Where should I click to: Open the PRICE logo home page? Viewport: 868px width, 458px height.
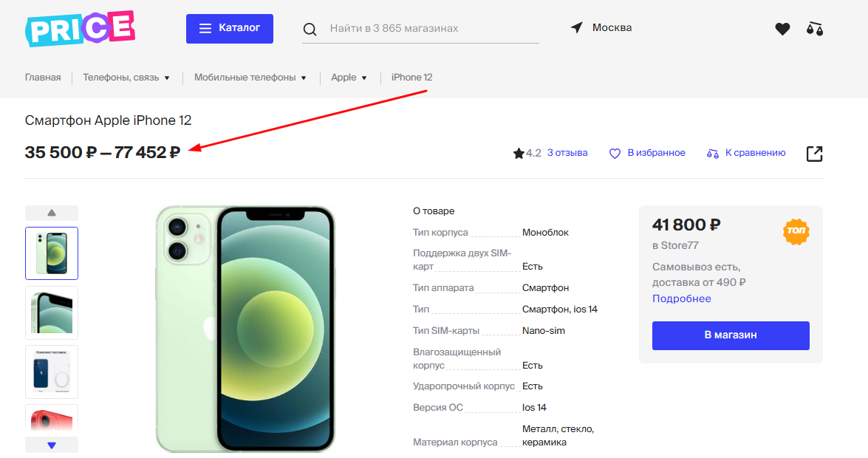[x=81, y=28]
